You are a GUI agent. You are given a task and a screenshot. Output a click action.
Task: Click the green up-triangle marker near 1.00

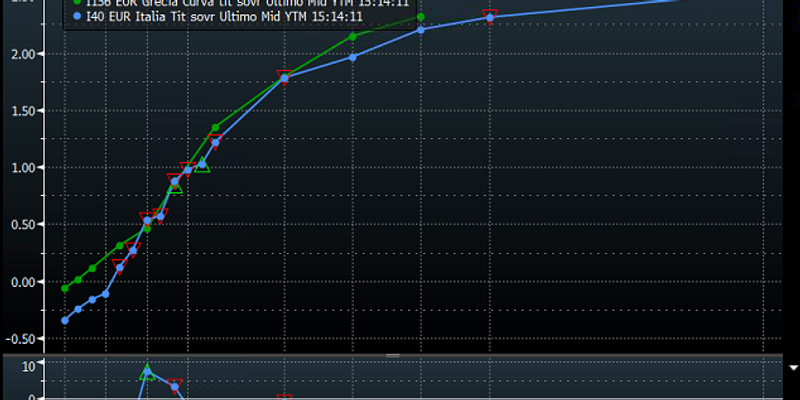[202, 165]
